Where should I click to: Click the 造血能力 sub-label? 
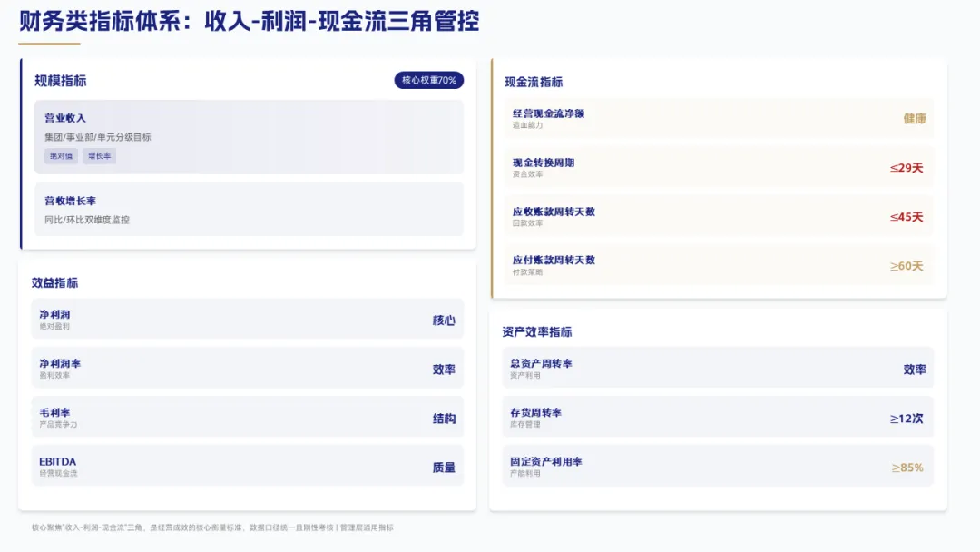point(527,125)
